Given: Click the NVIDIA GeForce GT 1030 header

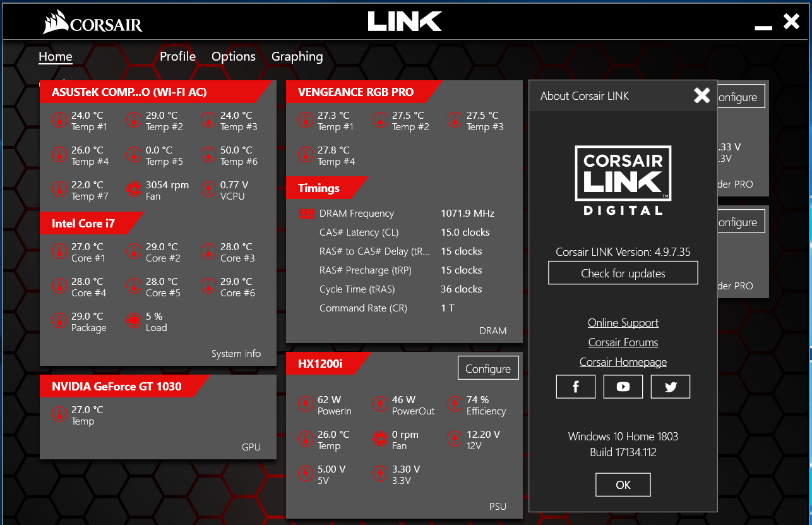Looking at the screenshot, I should point(125,387).
